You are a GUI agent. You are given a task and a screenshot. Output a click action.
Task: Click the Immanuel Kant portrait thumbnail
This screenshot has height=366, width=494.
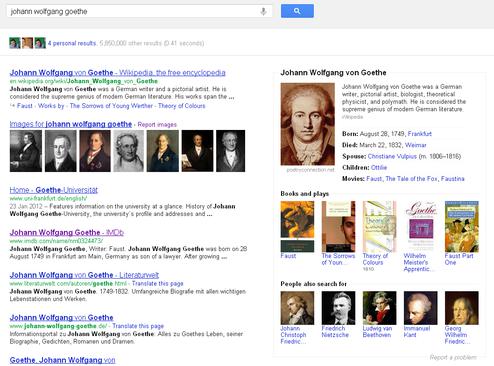[x=420, y=308]
